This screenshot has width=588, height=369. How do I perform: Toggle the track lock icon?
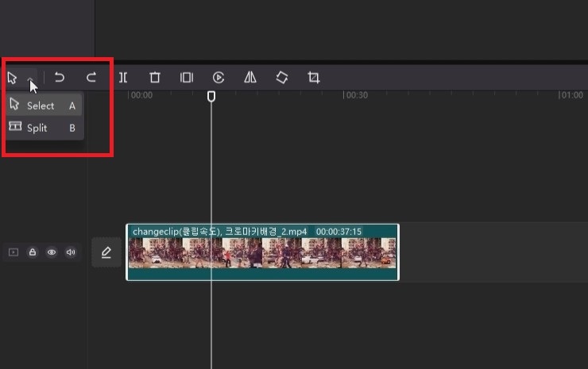[x=33, y=252]
